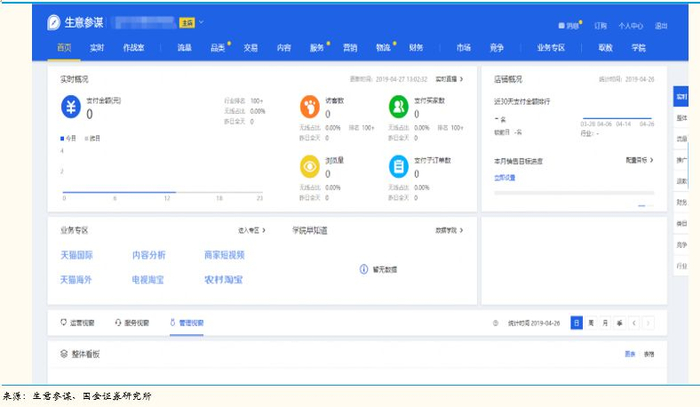Open the 品类 nav tab
Viewport: 700px width, 407px height.
[218, 47]
